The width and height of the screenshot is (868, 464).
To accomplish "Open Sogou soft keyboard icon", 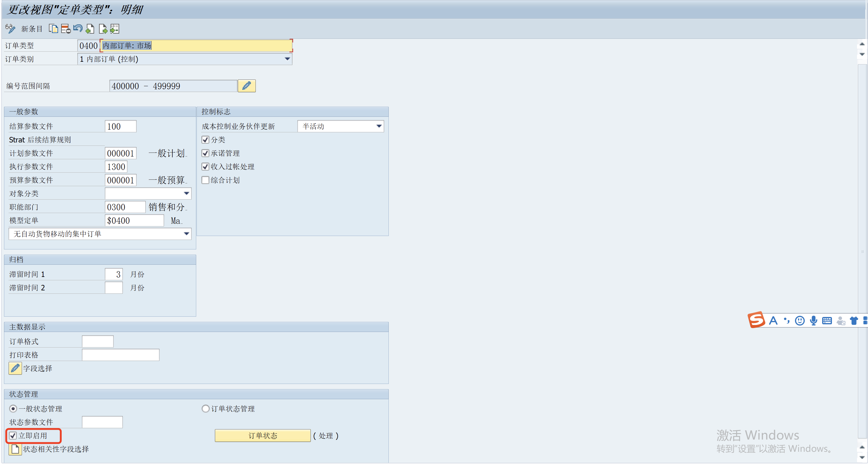I will pos(827,320).
